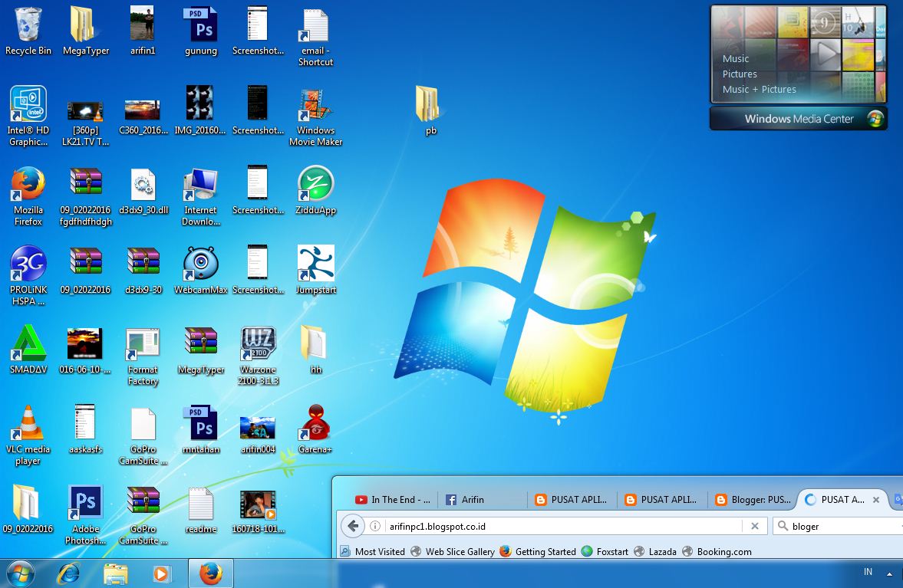Open the d3dx9-30 WinRAR archive
Image resolution: width=903 pixels, height=588 pixels.
click(x=143, y=263)
